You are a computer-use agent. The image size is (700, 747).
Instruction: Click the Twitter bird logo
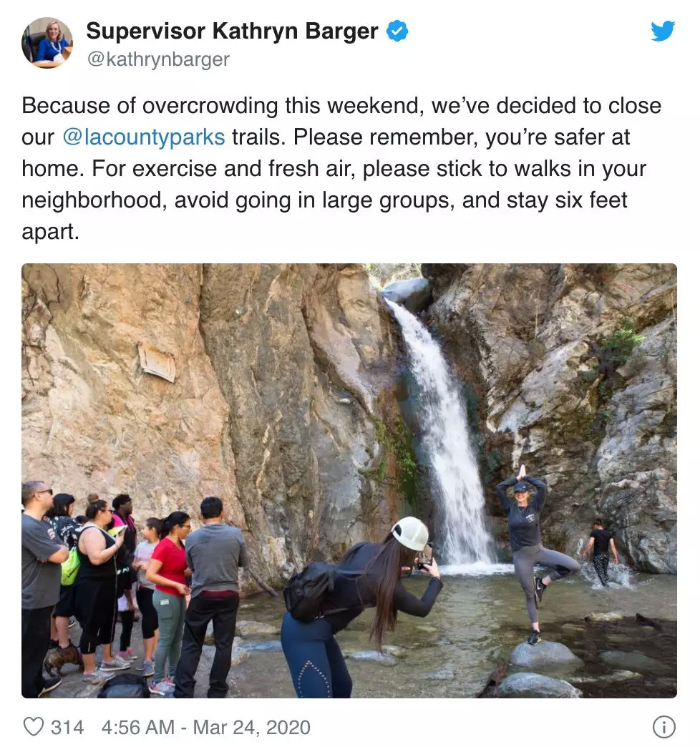pos(663,31)
